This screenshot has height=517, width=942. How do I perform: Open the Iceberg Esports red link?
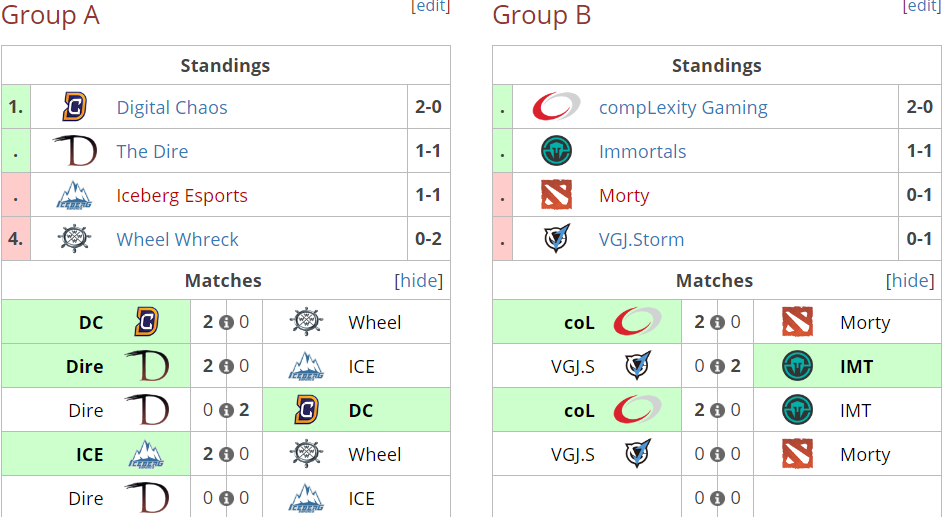(x=182, y=196)
